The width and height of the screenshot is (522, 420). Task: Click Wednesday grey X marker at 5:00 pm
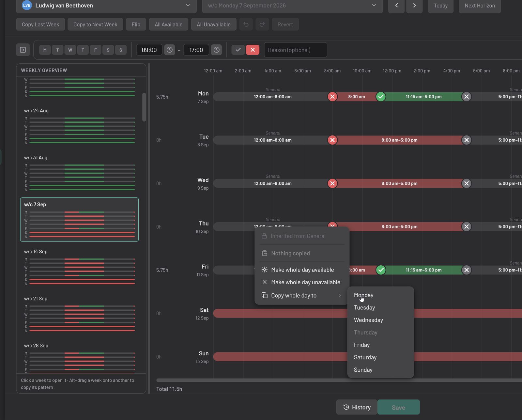467,183
